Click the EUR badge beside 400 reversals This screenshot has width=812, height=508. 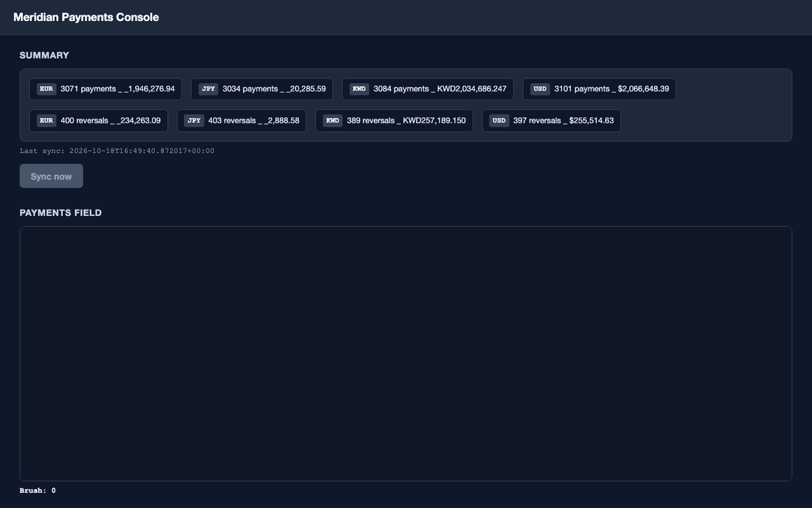[x=46, y=121]
